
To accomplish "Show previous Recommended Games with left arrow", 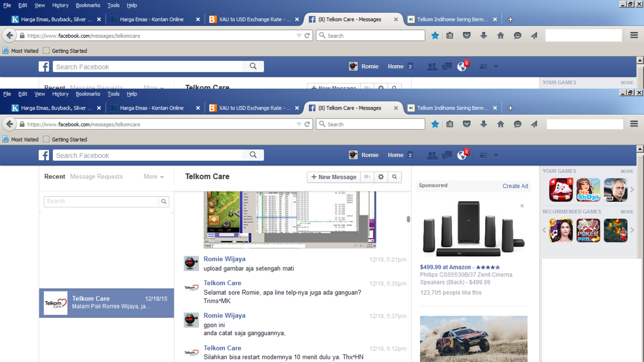I will (x=544, y=230).
